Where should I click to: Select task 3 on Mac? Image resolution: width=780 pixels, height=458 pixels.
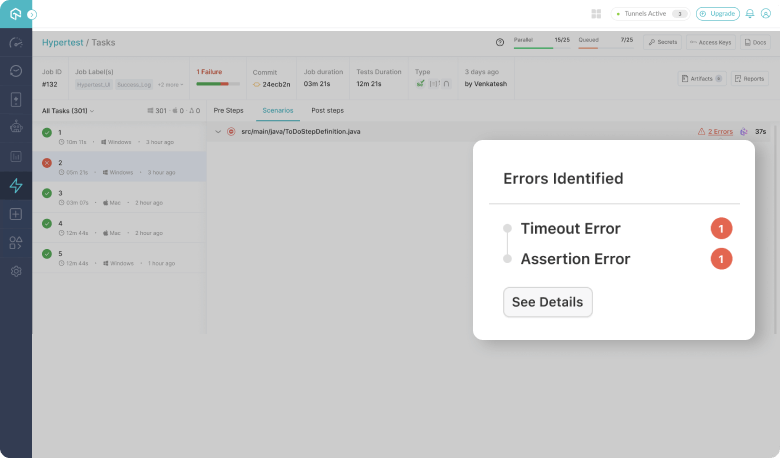(119, 197)
